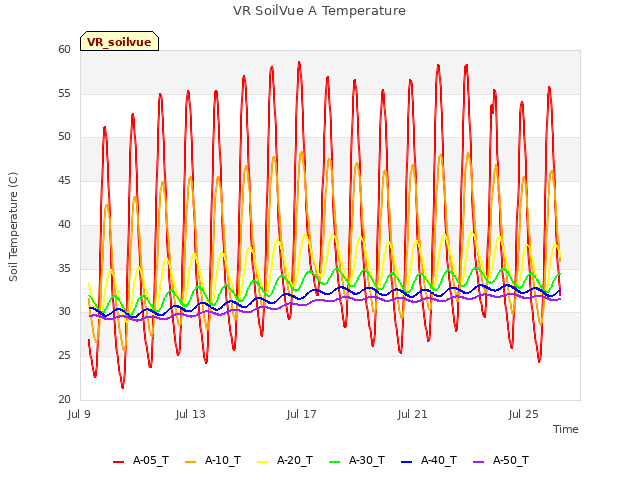Toggle the A-50_T legend entry
The width and height of the screenshot is (640, 480).
(501, 460)
